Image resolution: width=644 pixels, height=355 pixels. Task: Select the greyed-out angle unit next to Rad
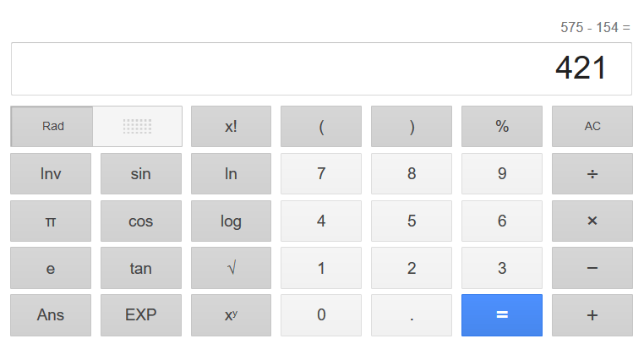137,126
